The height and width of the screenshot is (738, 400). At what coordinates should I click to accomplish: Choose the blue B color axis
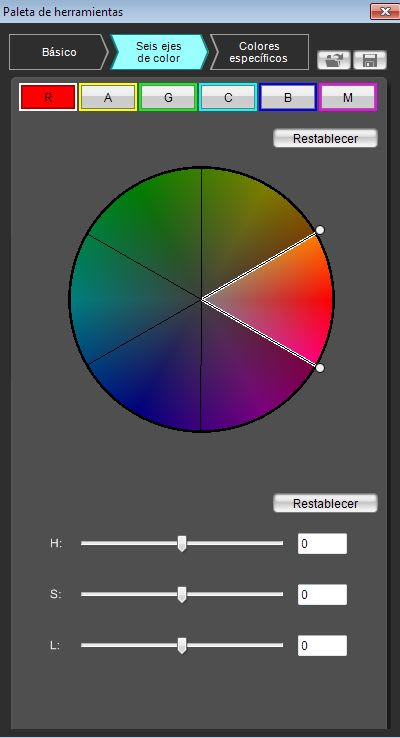point(288,97)
